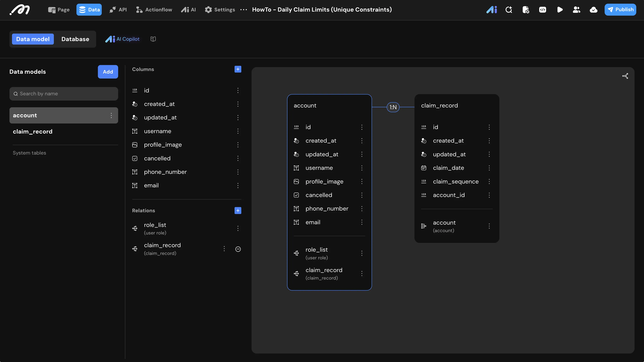Open options for created_at in Columns list
This screenshot has width=644, height=362.
[238, 104]
